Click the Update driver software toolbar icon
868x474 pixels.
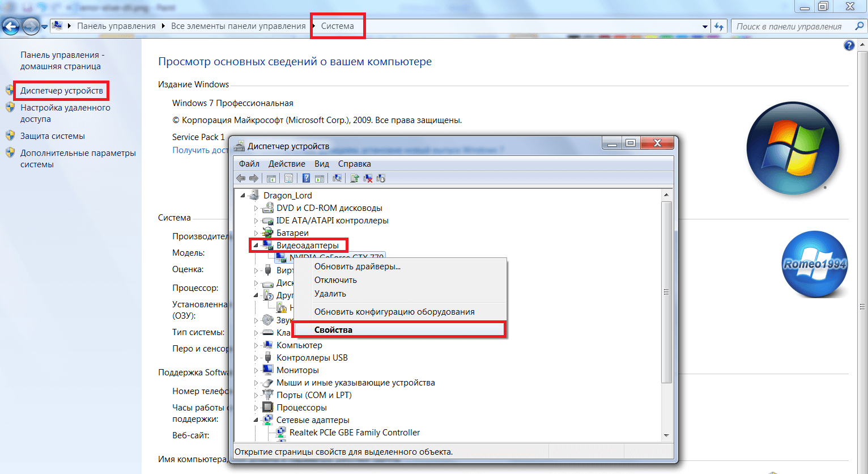coord(355,178)
